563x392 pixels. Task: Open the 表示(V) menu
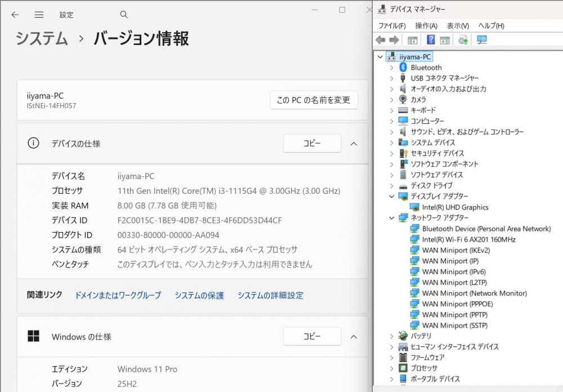(458, 26)
